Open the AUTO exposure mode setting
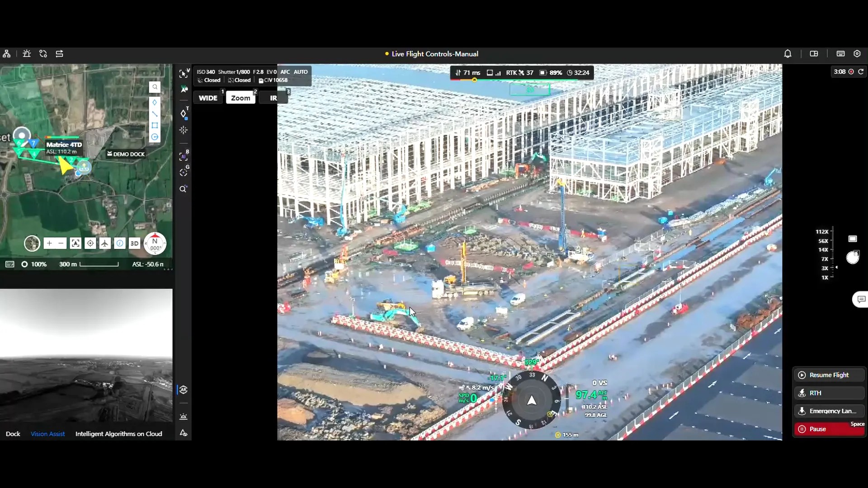Viewport: 868px width, 488px height. [x=301, y=72]
